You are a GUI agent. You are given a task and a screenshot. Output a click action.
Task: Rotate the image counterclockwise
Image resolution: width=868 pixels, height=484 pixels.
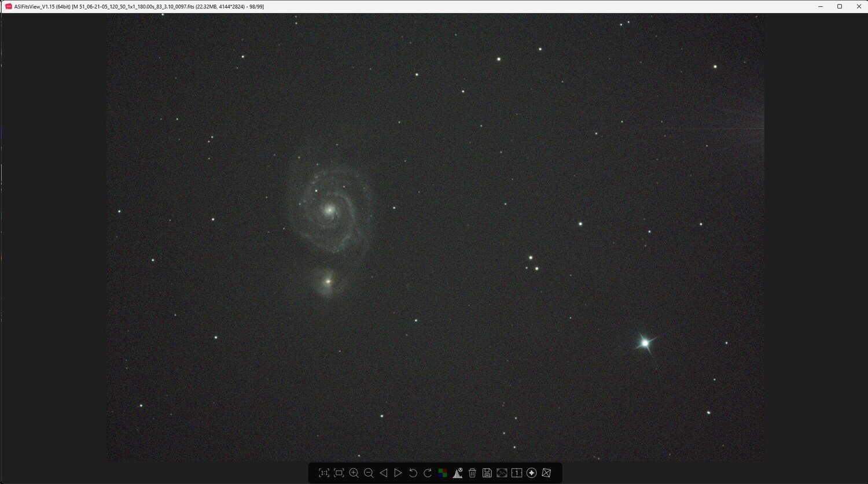[413, 473]
